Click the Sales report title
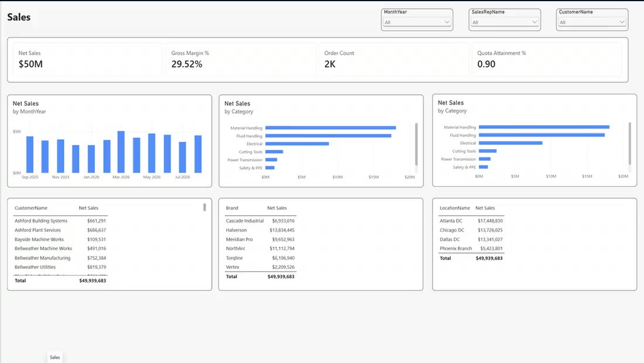This screenshot has height=363, width=644. point(19,17)
